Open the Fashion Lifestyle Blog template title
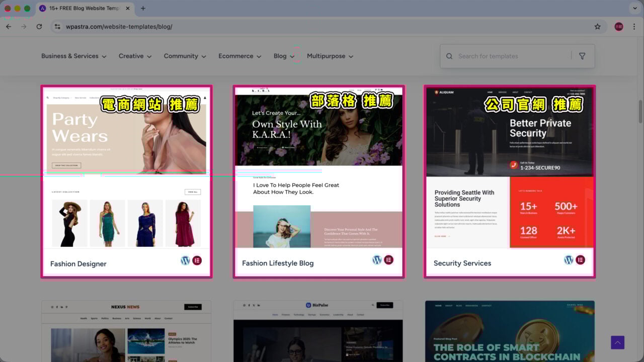Image resolution: width=644 pixels, height=362 pixels. coord(278,263)
